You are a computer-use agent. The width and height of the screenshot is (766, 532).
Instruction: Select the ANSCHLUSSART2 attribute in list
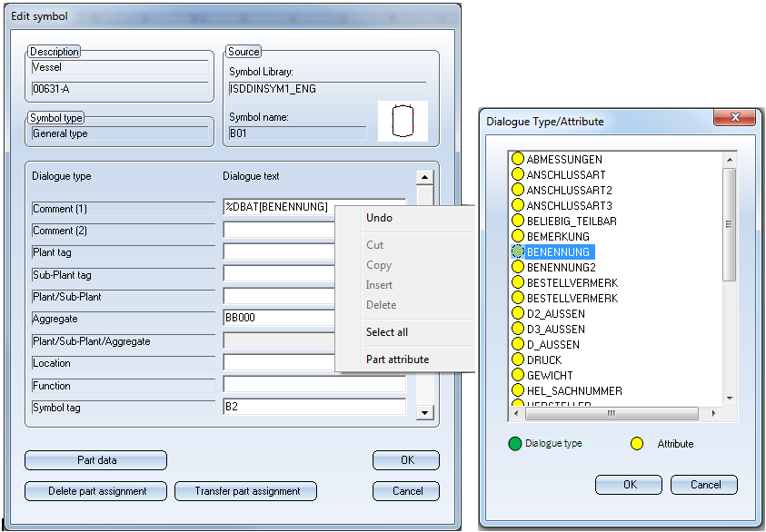[569, 191]
